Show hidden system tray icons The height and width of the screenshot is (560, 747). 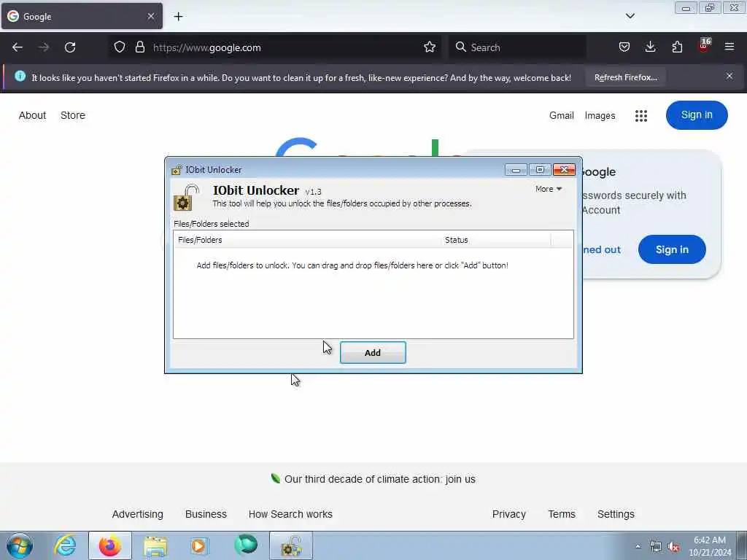click(638, 547)
